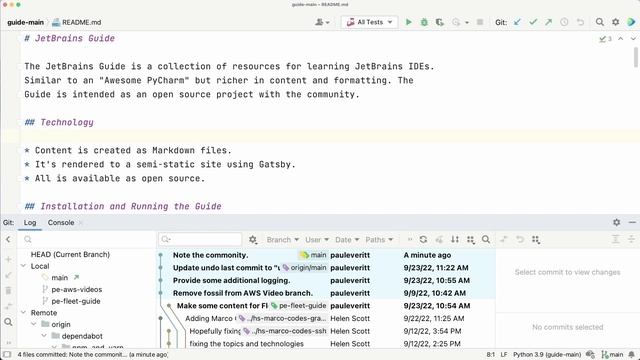Click the 9/23/22, 11:22 AM commit date
Viewport: 640px width, 360px height.
tap(436, 268)
